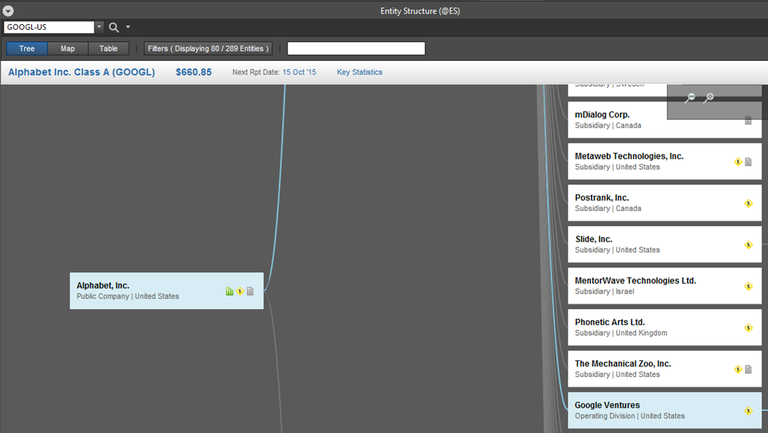Click Operating Division | United States text

point(629,416)
